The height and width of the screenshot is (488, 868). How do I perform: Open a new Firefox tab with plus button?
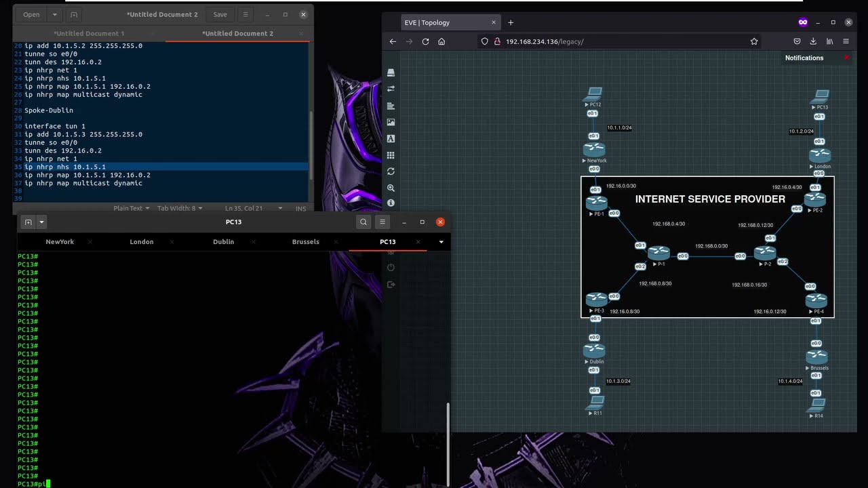pos(511,22)
